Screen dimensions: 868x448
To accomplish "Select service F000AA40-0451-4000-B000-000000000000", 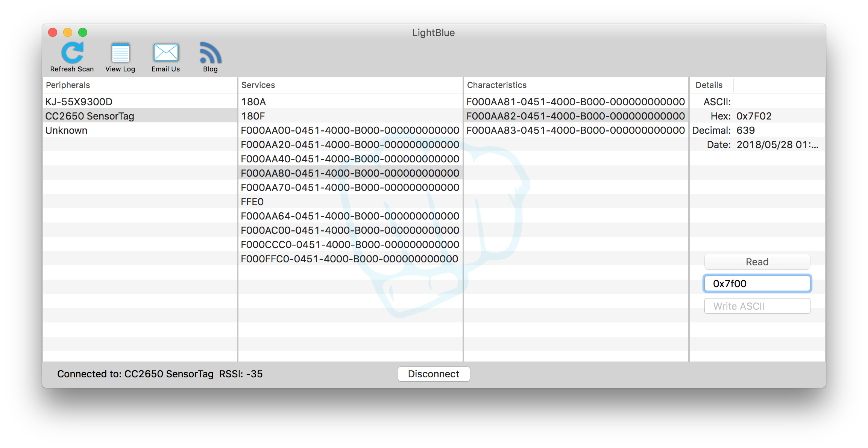I will tap(350, 159).
